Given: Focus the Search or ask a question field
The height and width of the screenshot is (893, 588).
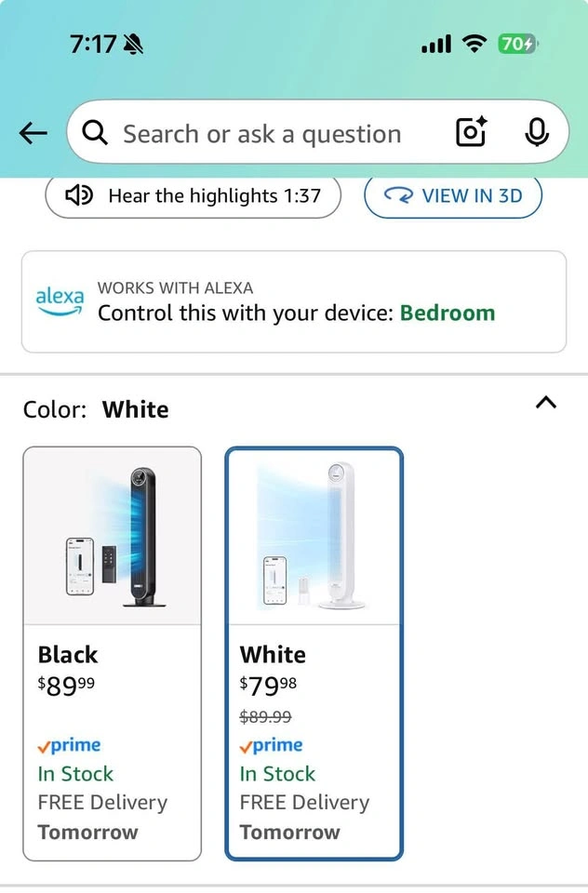Looking at the screenshot, I should [261, 134].
